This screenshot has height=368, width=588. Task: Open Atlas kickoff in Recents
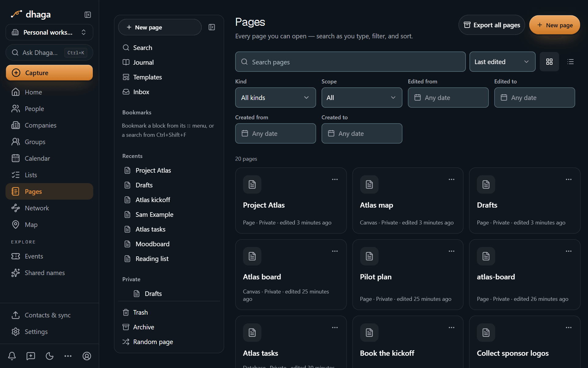[x=169, y=200]
